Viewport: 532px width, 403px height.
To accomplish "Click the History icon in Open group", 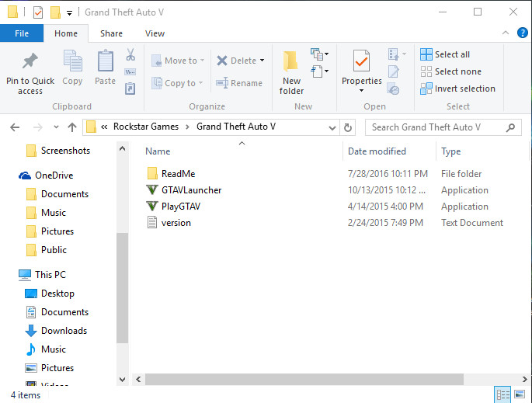I will [x=393, y=89].
